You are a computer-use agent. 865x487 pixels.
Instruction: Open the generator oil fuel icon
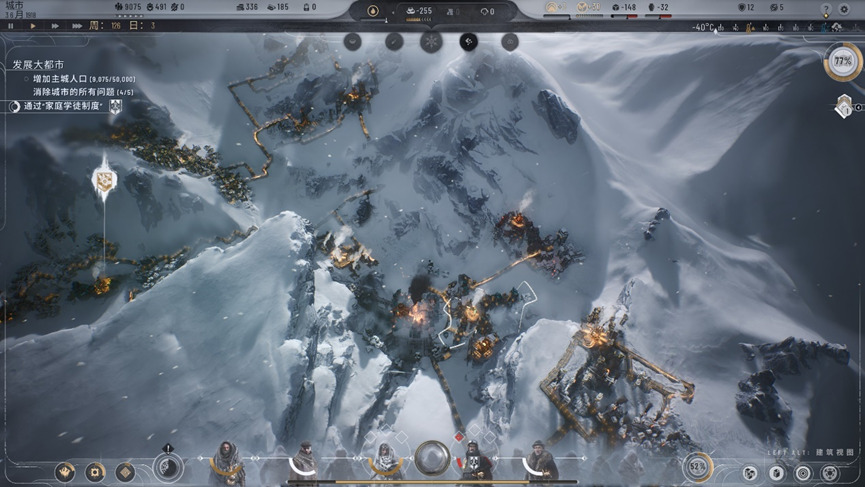pyautogui.click(x=373, y=10)
